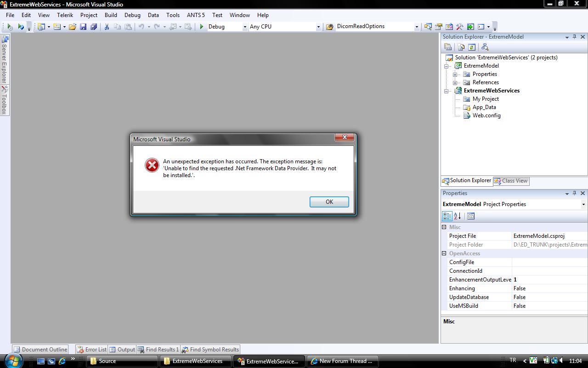Click the Save All toolbar icon

tap(94, 27)
